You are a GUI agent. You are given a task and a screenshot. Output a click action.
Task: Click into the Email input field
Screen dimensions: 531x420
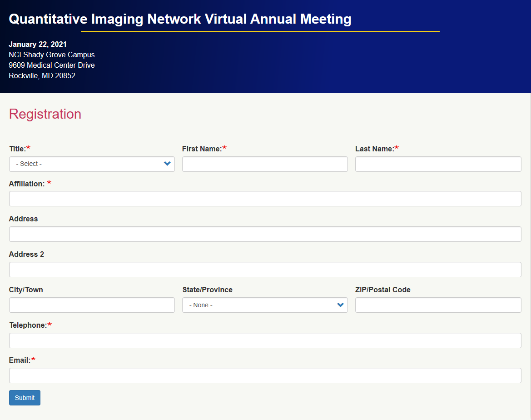[265, 375]
